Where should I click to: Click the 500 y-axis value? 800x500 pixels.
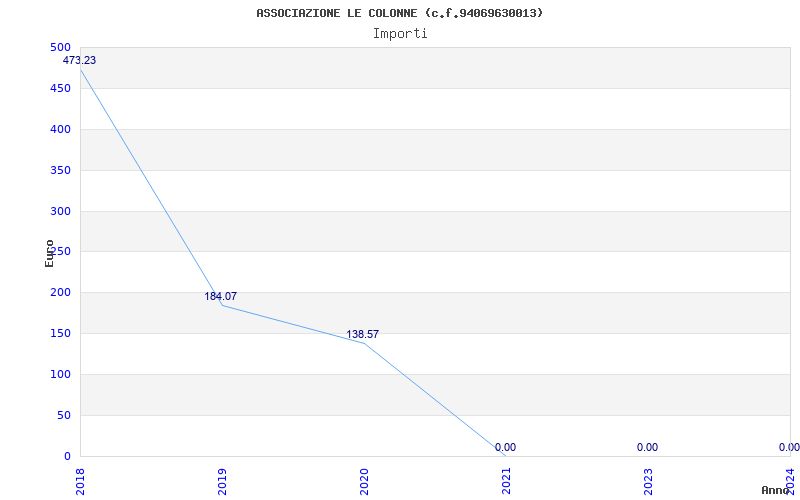click(x=60, y=47)
